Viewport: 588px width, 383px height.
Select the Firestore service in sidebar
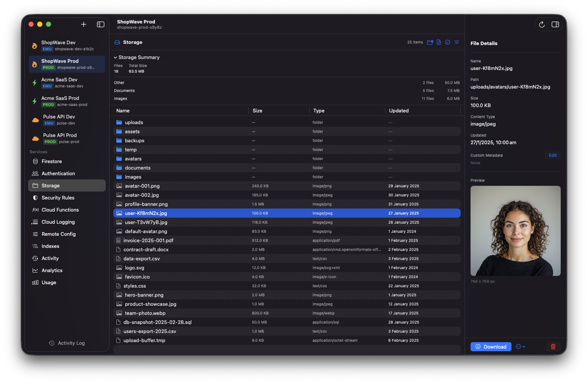pyautogui.click(x=51, y=161)
